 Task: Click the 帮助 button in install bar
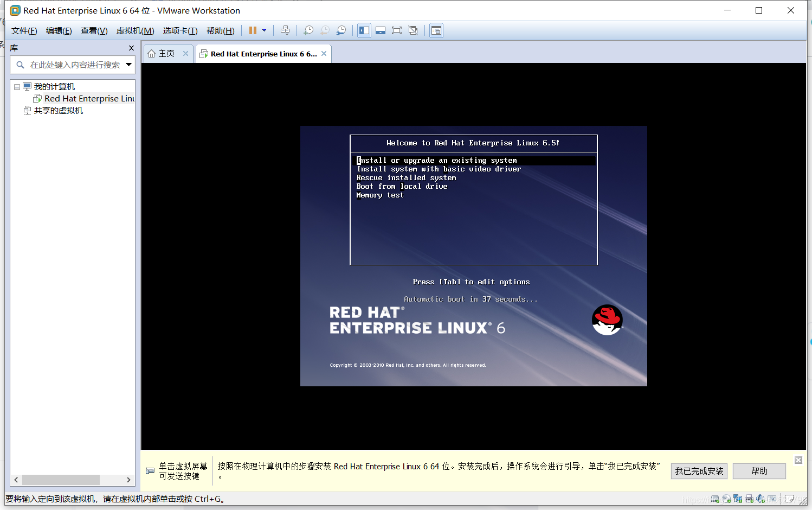pos(759,471)
